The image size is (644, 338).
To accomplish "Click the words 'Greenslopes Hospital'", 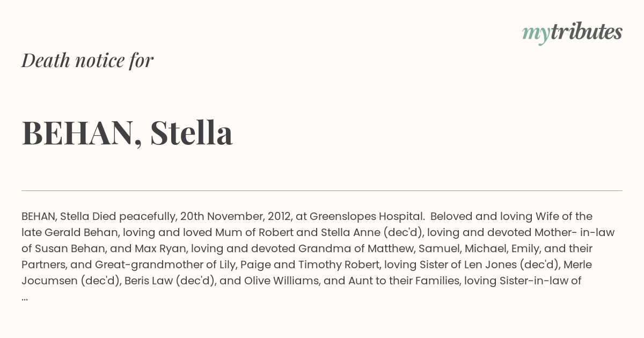I will [x=367, y=217].
